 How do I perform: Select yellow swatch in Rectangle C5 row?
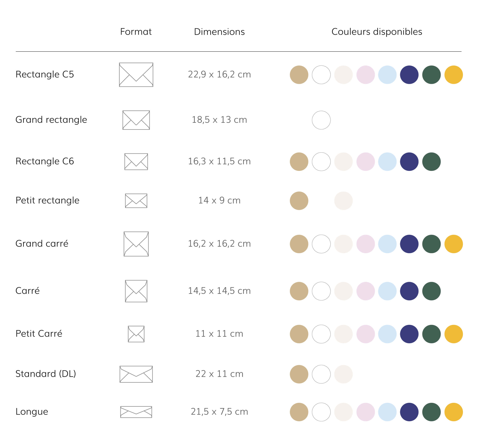[453, 75]
